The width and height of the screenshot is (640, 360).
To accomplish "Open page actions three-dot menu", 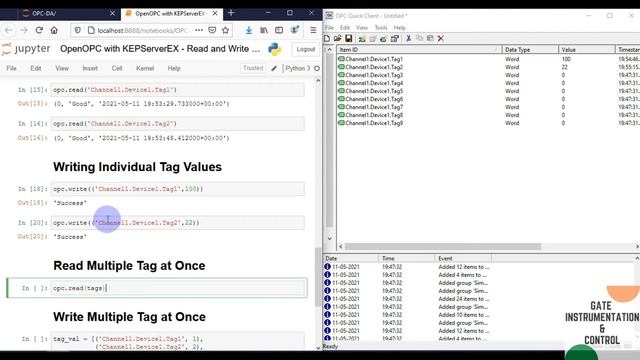I will point(199,30).
